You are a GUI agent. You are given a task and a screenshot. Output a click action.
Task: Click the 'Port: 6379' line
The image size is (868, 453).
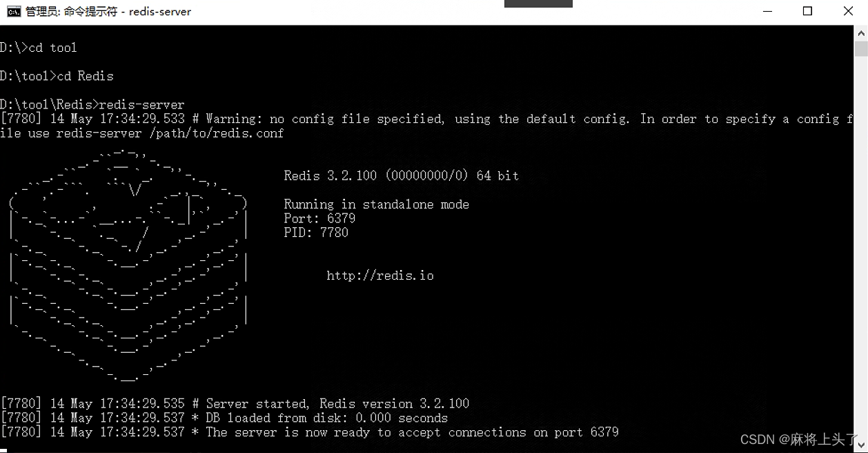(x=319, y=218)
